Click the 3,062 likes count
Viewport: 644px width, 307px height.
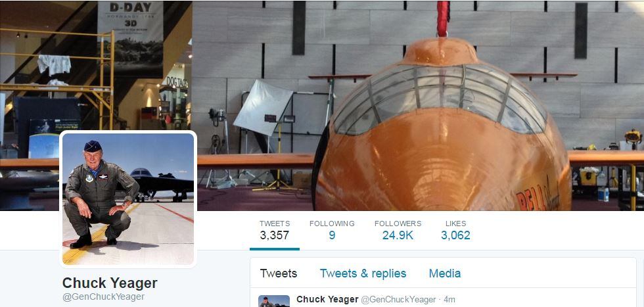tap(455, 235)
